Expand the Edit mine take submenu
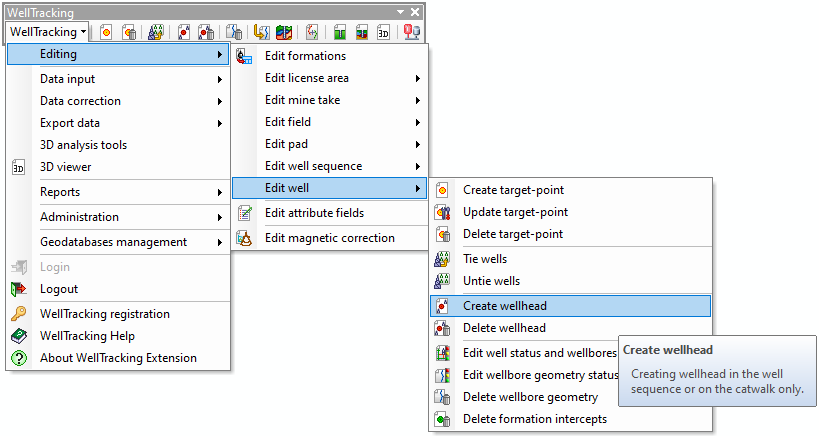The height and width of the screenshot is (436, 819). (x=330, y=100)
